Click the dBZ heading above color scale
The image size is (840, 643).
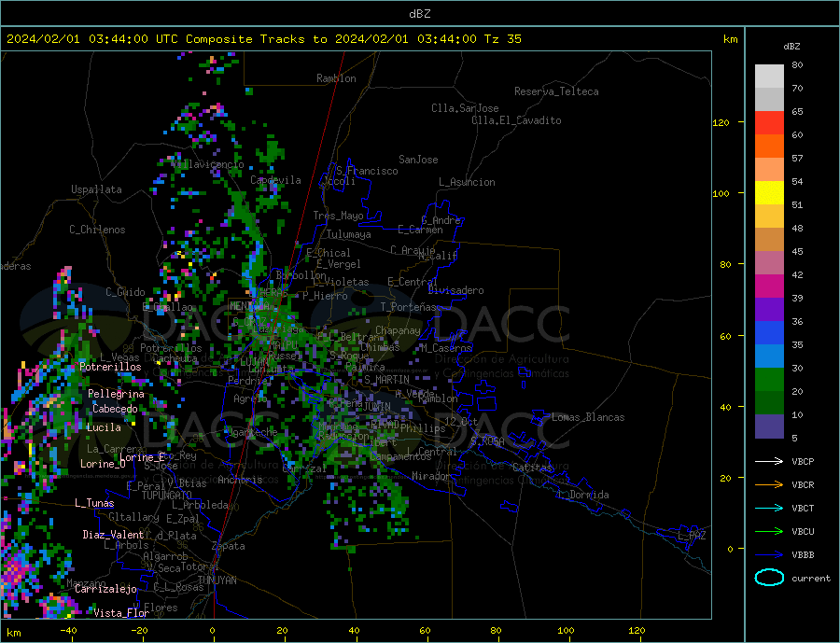tap(791, 47)
